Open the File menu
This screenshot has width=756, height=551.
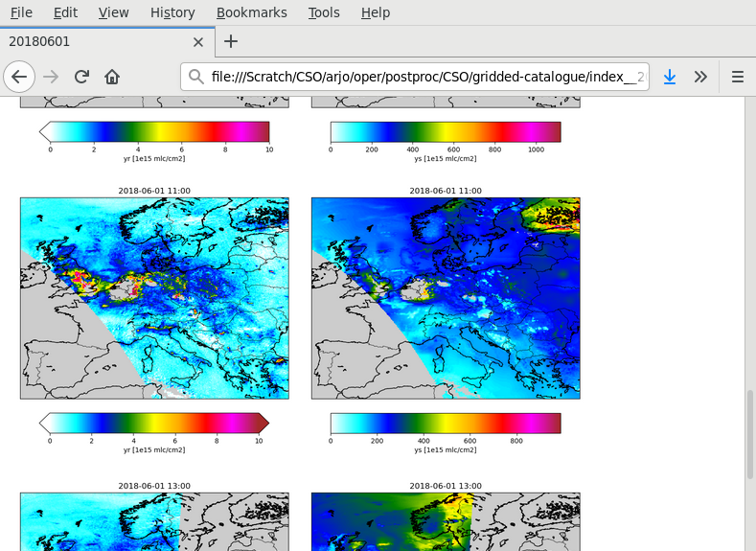[21, 12]
